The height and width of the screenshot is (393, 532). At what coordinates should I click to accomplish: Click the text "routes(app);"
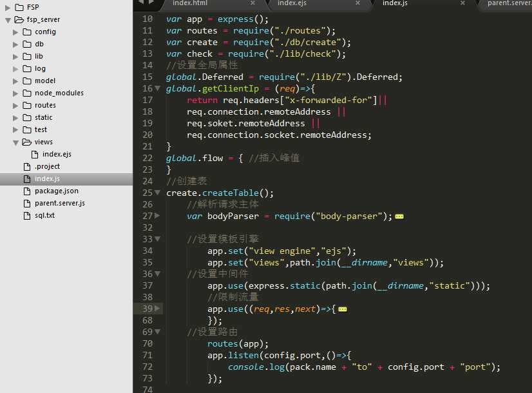[238, 344]
